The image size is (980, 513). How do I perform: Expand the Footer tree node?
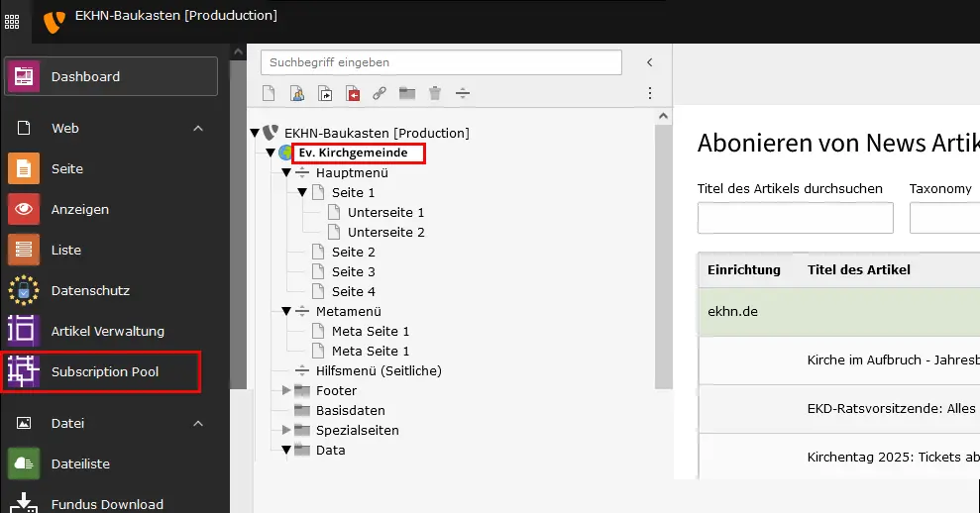click(286, 390)
